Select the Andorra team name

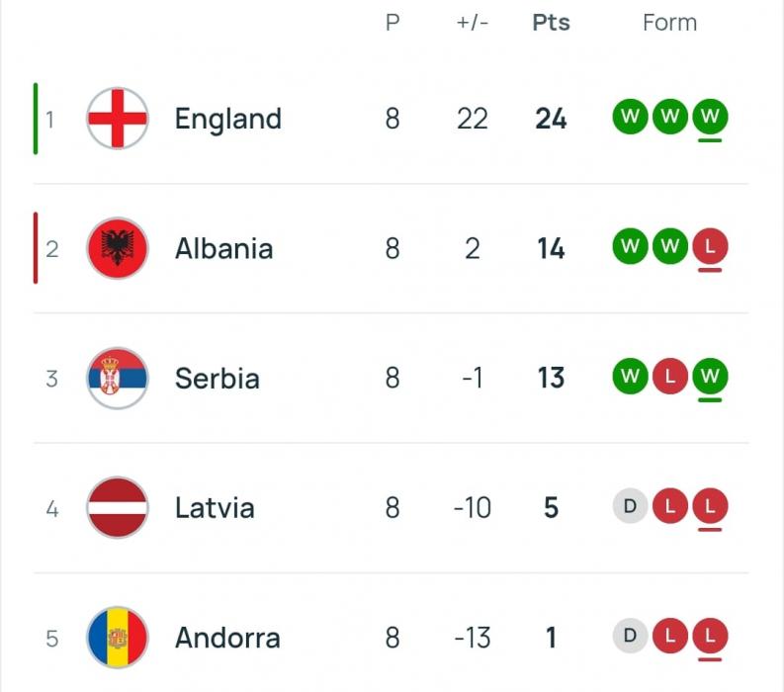(x=227, y=638)
